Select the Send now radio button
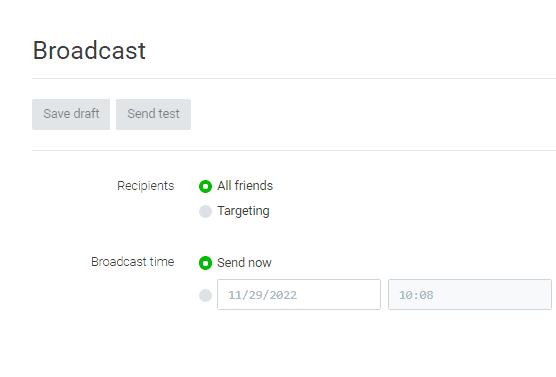The height and width of the screenshot is (377, 556). (x=205, y=263)
